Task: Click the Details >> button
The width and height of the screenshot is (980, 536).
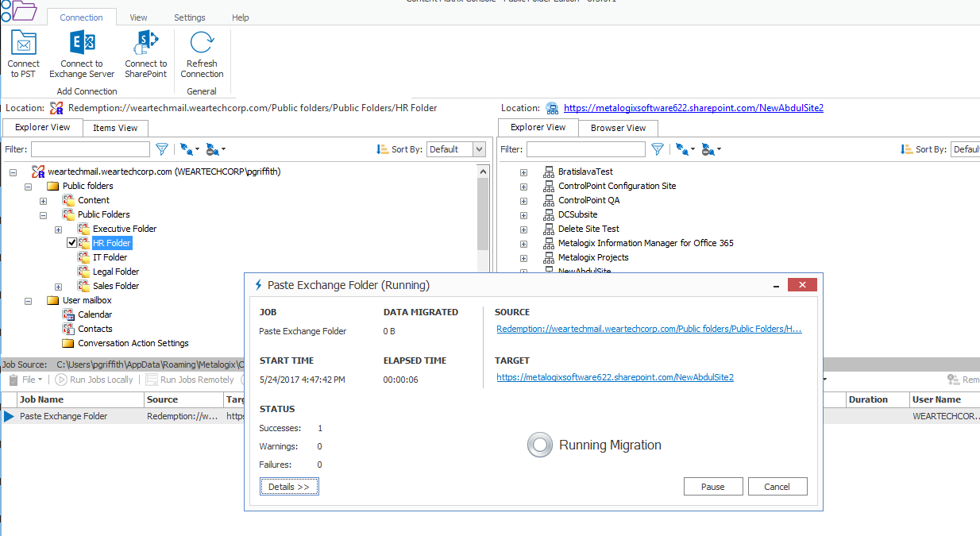Action: 289,487
